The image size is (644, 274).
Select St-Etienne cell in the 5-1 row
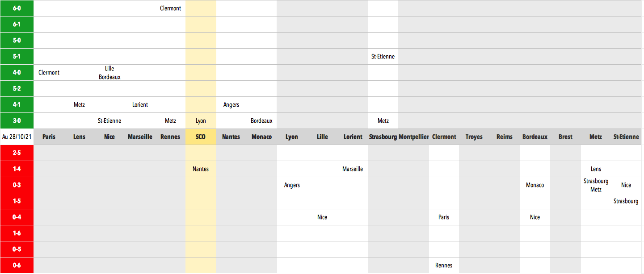[x=383, y=57]
